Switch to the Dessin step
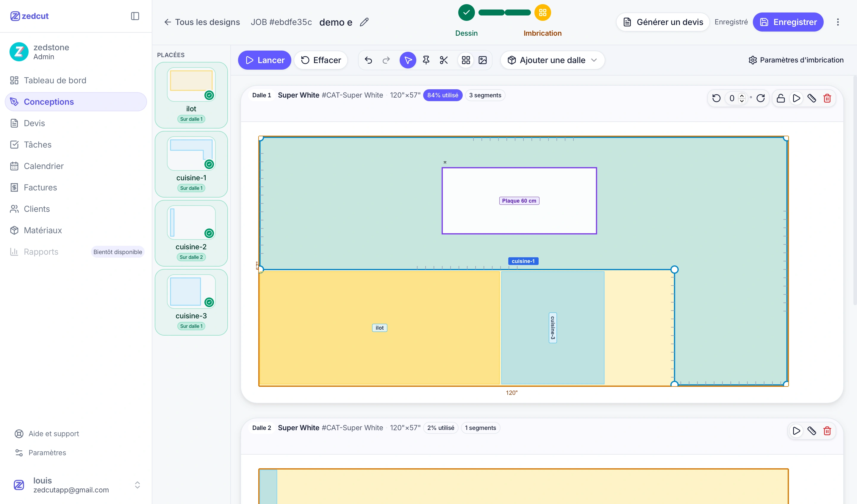This screenshot has height=504, width=857. [466, 21]
